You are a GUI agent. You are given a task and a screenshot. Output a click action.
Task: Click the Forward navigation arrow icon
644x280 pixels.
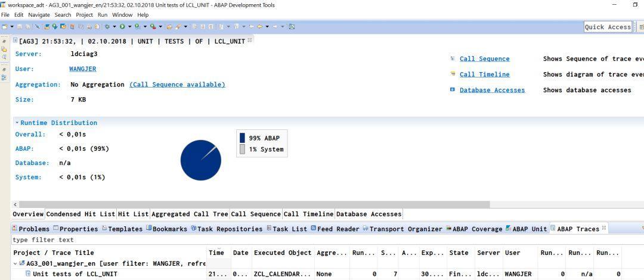coord(275,27)
